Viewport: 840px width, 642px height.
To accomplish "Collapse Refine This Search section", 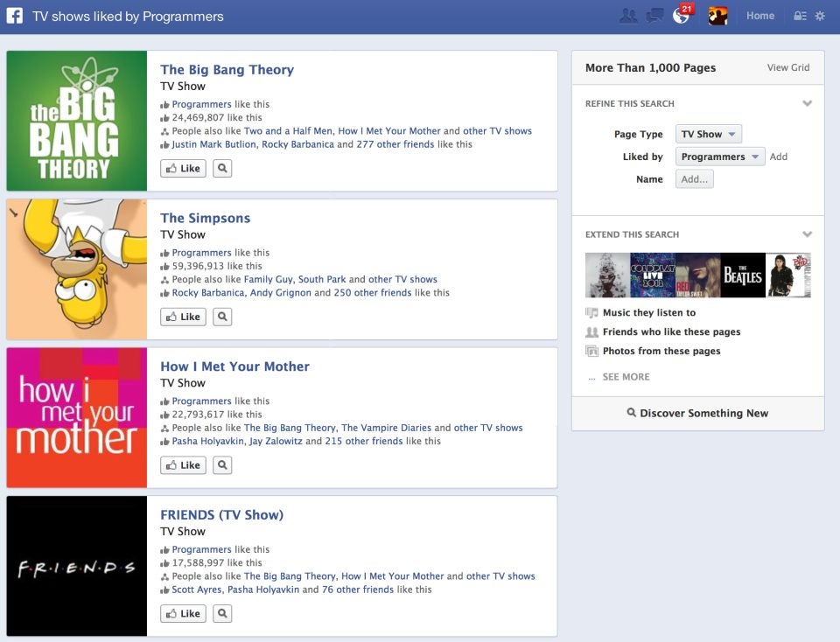I will 807,103.
